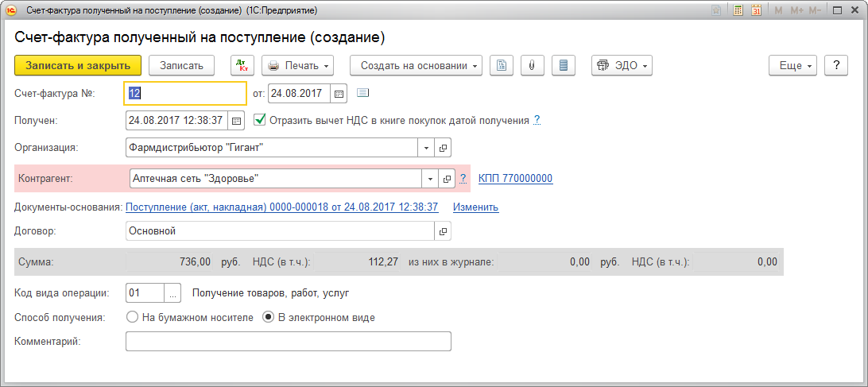Click the ? help button
868x387 pixels.
836,65
